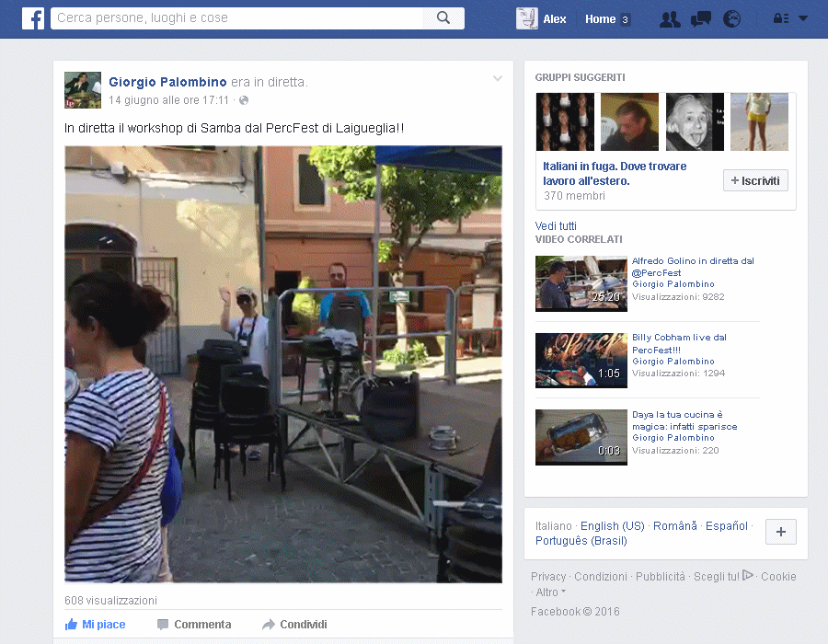
Task: Click the public audience globe icon on post
Action: [x=244, y=100]
